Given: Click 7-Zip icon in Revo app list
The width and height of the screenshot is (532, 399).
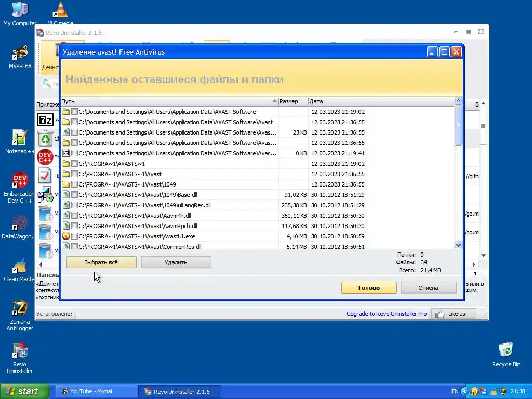Looking at the screenshot, I should point(45,120).
